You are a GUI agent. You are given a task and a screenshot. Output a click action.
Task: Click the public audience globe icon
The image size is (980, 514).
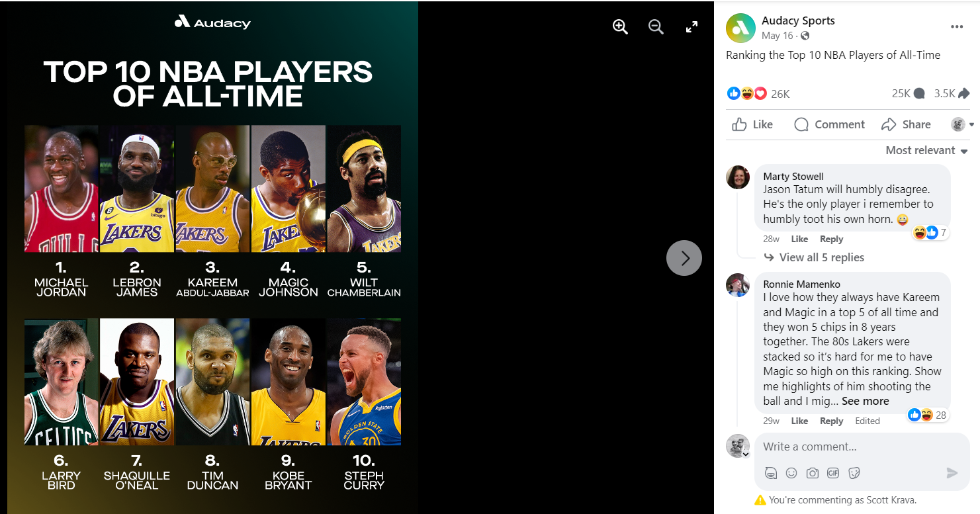pos(805,36)
